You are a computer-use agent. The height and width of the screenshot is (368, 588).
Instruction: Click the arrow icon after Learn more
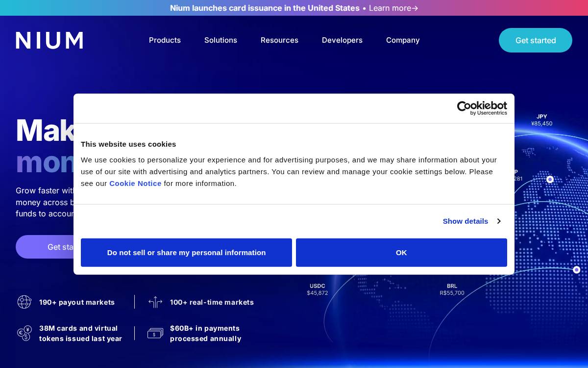pos(415,8)
